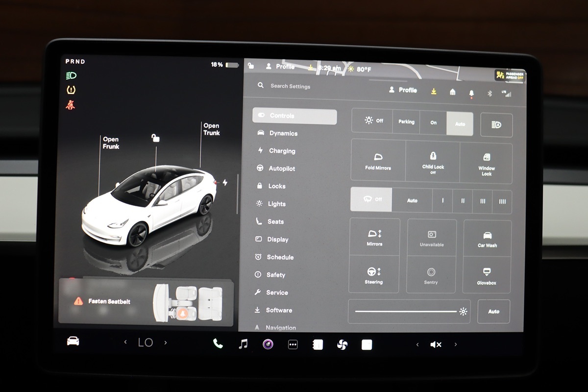Open the fan climate control icon
Image resolution: width=588 pixels, height=392 pixels.
tap(342, 344)
